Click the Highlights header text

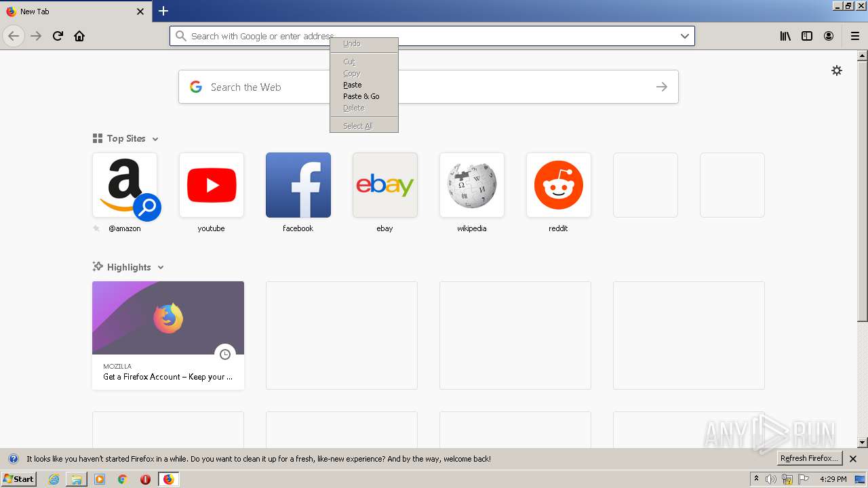(x=129, y=267)
